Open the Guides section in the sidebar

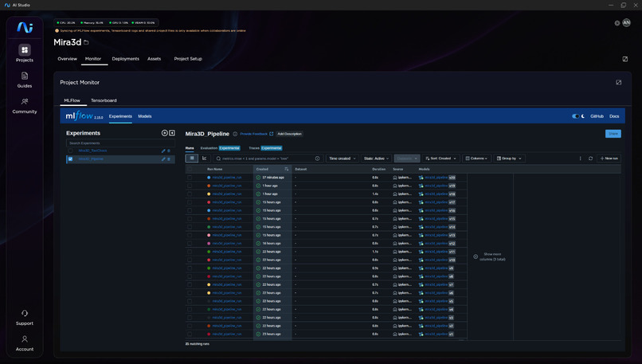point(25,80)
